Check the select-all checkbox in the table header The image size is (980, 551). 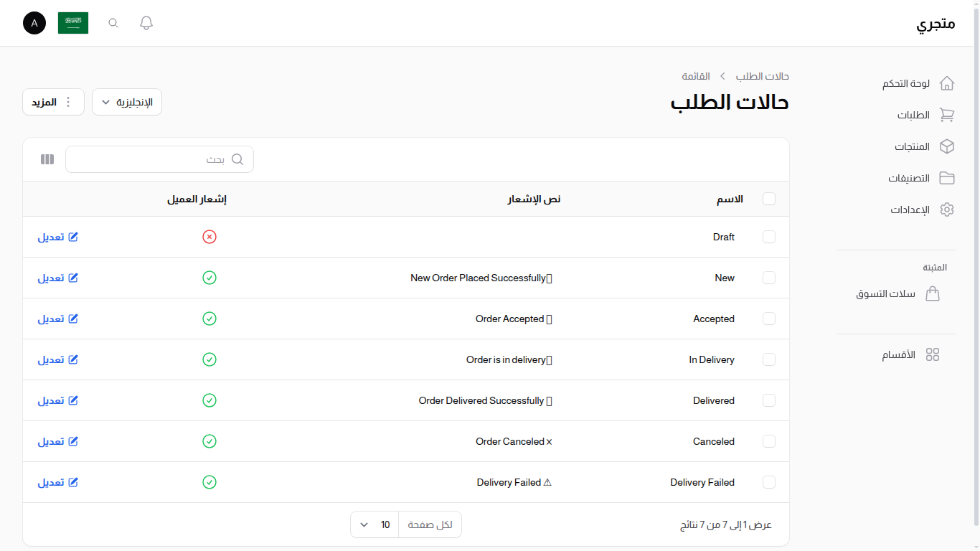(768, 199)
